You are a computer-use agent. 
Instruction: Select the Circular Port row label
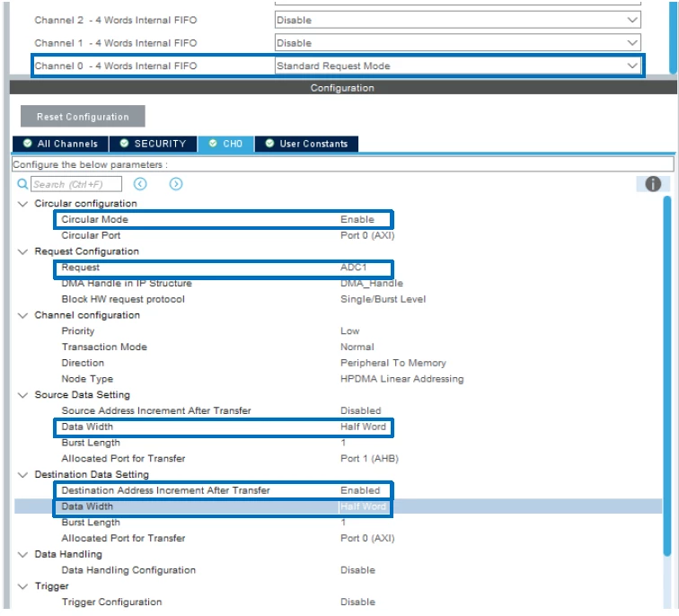(91, 235)
